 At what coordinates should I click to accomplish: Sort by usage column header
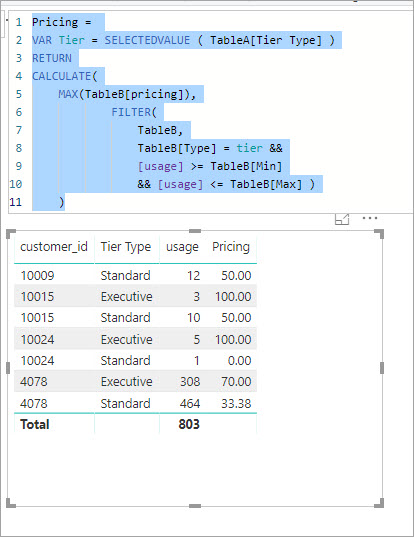(182, 247)
